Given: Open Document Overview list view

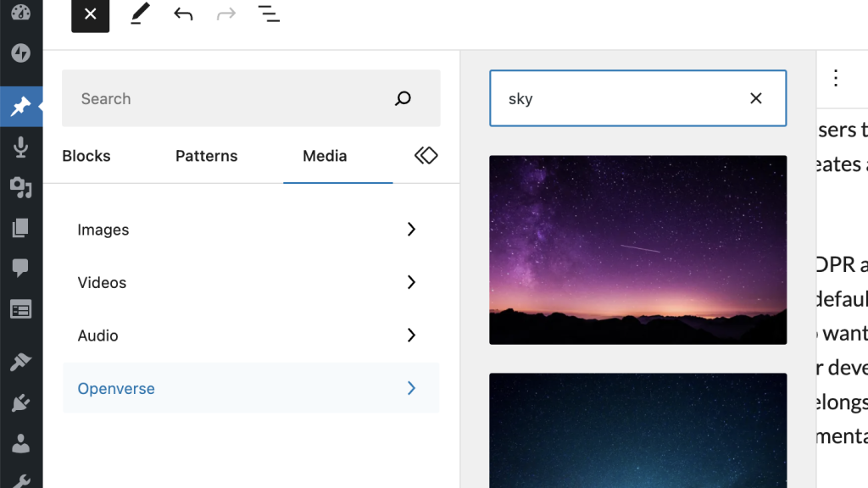Looking at the screenshot, I should coord(269,14).
